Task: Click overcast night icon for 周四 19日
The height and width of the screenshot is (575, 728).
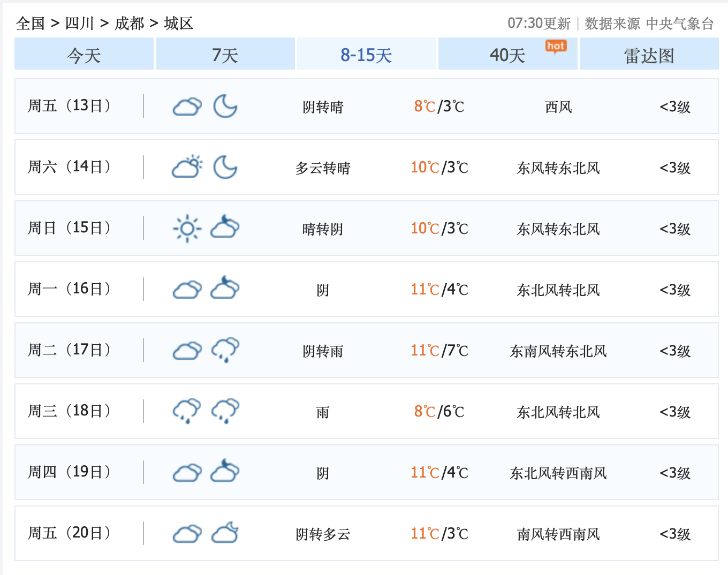Action: pos(225,471)
